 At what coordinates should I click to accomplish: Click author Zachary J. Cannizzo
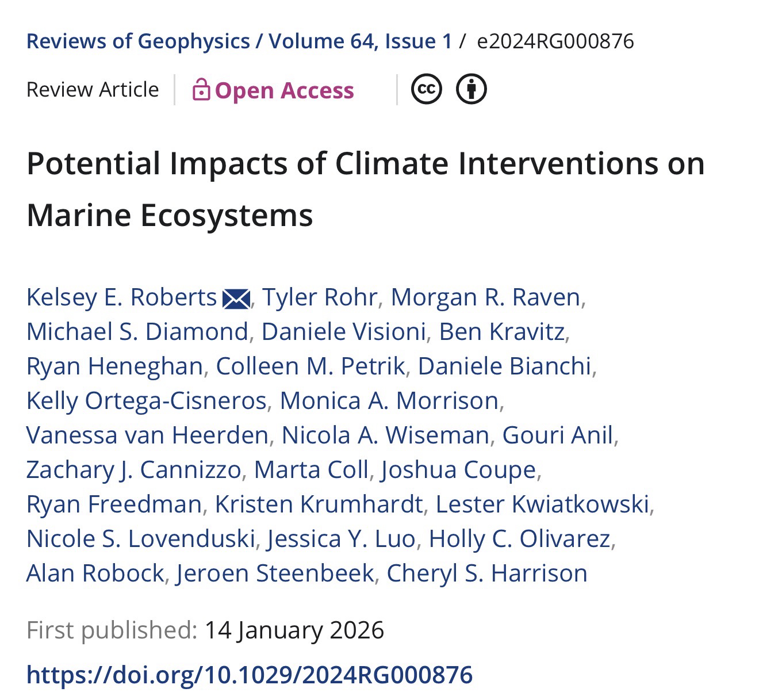(133, 470)
